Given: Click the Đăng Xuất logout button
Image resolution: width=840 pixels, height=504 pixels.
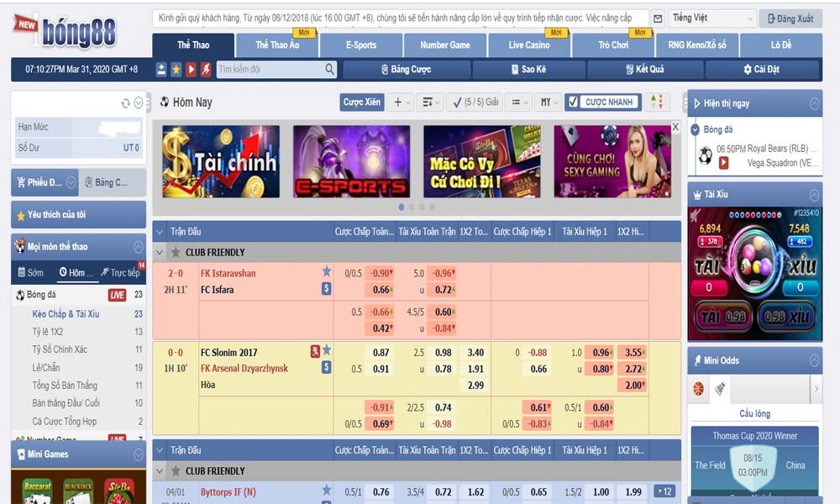Looking at the screenshot, I should coord(790,18).
